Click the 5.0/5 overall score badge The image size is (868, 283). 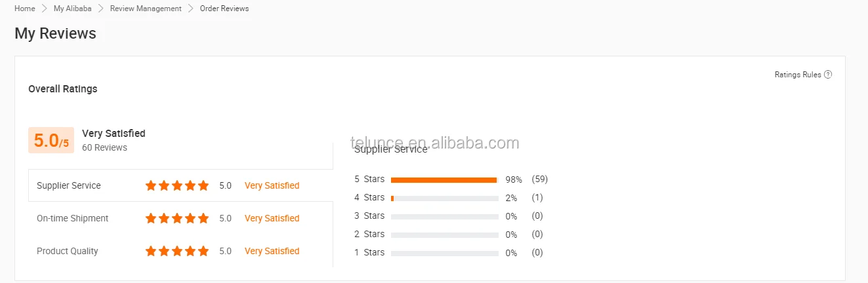point(51,140)
